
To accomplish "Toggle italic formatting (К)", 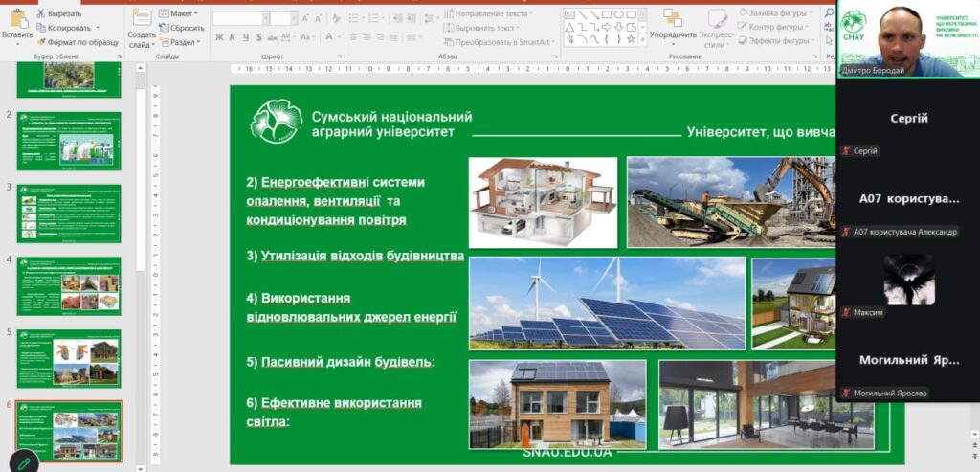I will [232, 37].
